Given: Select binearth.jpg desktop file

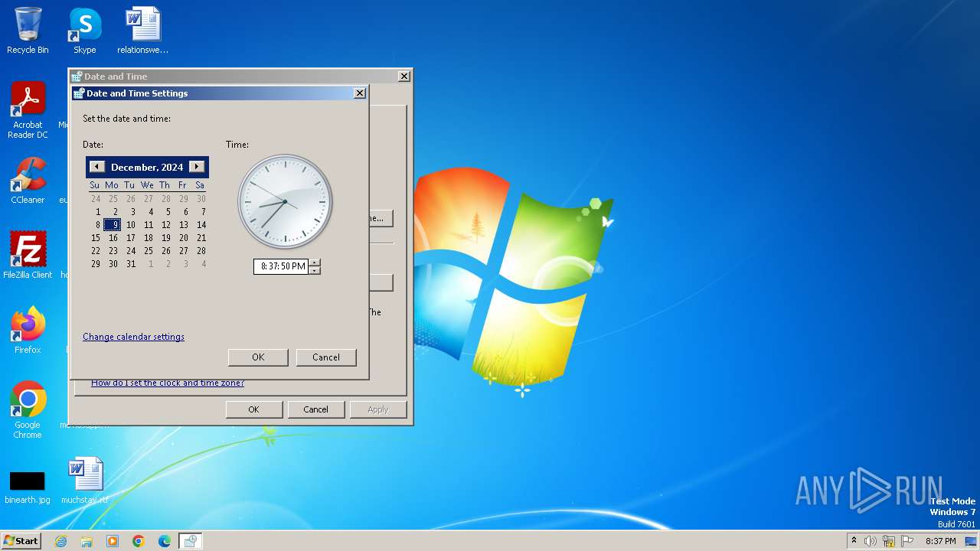Looking at the screenshot, I should click(x=28, y=487).
